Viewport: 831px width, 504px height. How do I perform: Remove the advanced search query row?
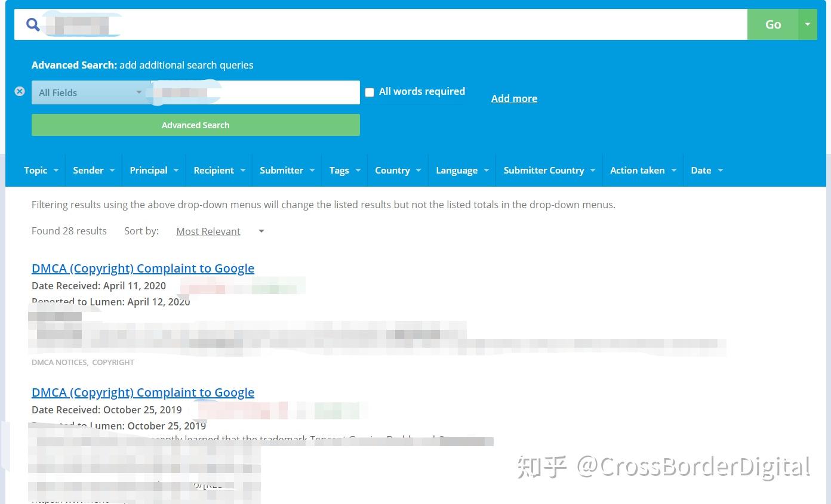pyautogui.click(x=20, y=91)
